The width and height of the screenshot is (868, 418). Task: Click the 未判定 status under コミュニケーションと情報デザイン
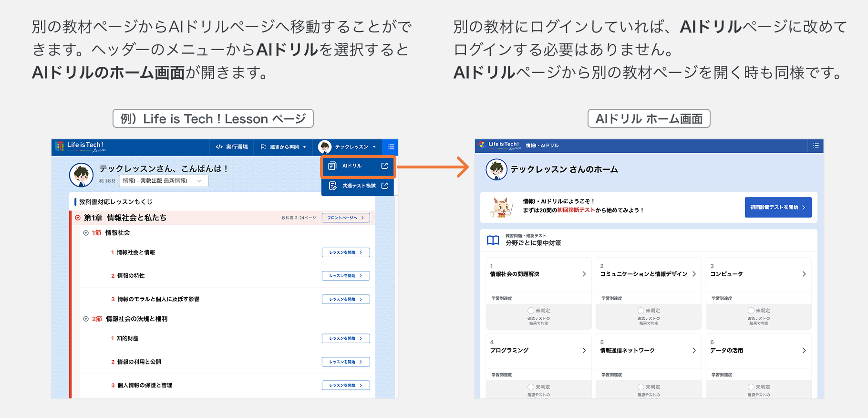point(649,311)
